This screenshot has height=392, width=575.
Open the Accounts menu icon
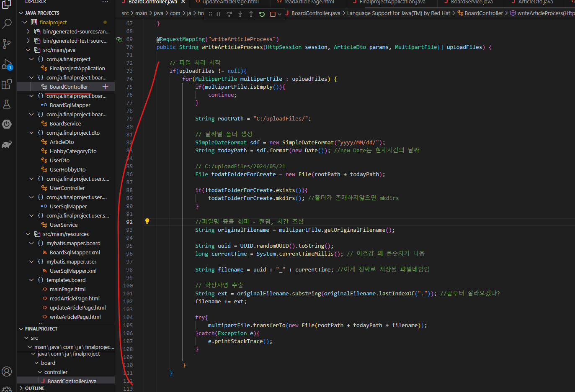tap(7, 372)
